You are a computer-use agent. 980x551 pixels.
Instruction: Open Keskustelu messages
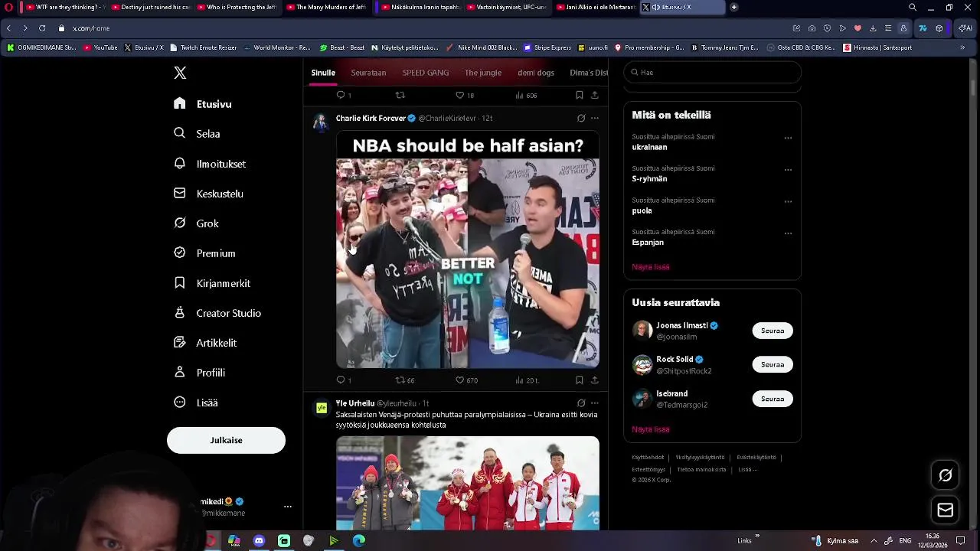(209, 194)
